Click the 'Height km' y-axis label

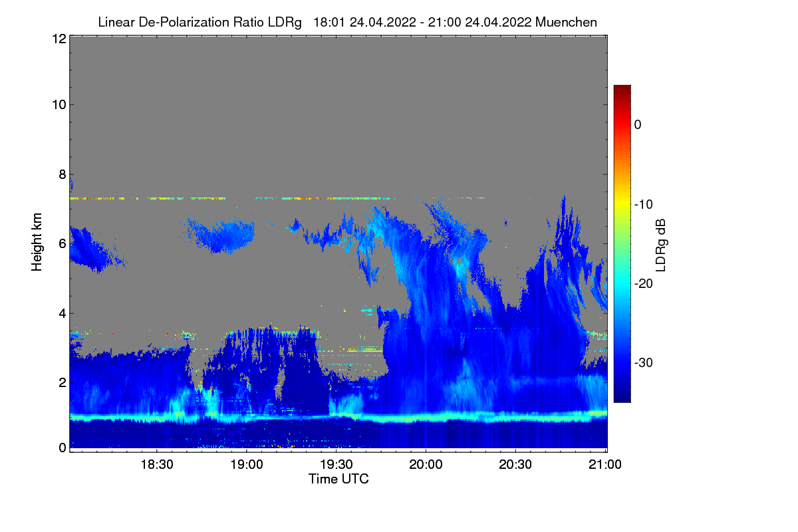coord(37,243)
